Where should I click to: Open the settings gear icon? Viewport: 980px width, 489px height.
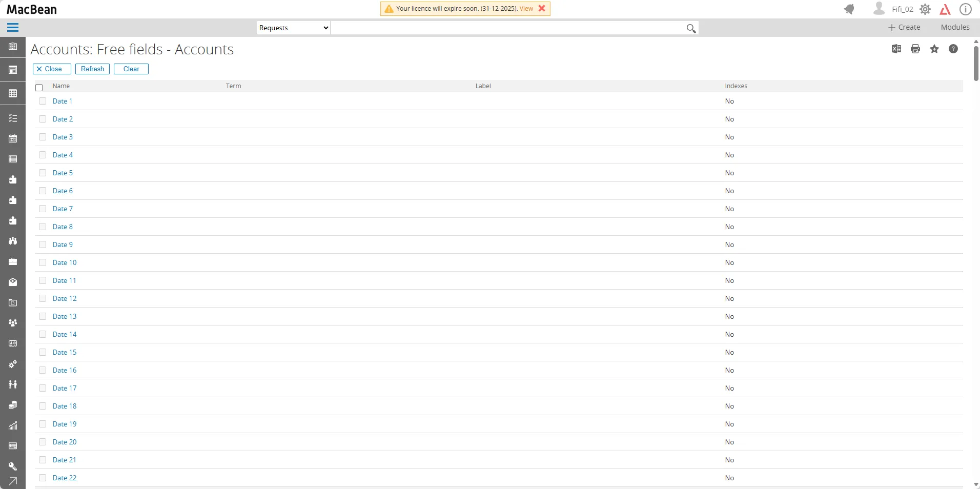point(925,9)
